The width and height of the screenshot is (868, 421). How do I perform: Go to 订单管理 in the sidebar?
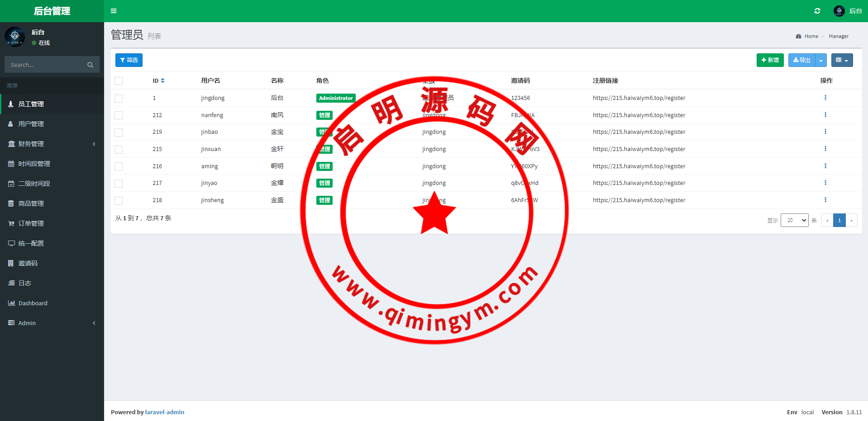31,223
